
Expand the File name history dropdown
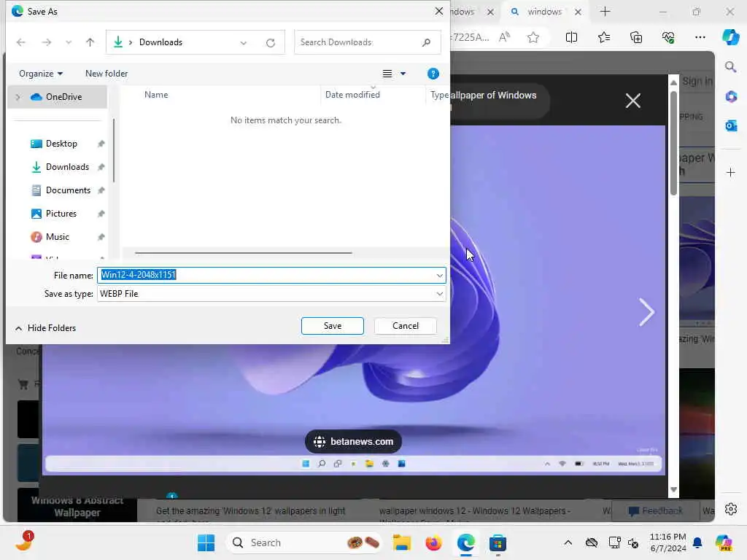tap(439, 275)
